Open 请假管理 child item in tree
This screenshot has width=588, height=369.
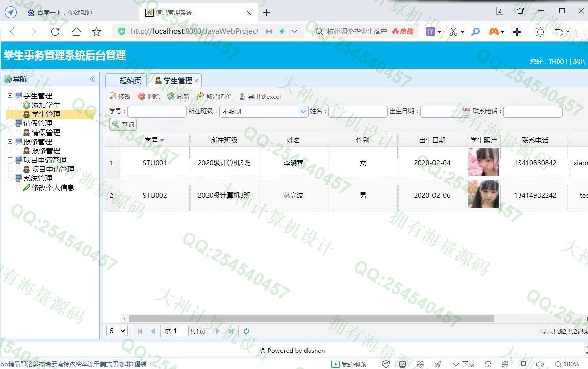(x=45, y=132)
